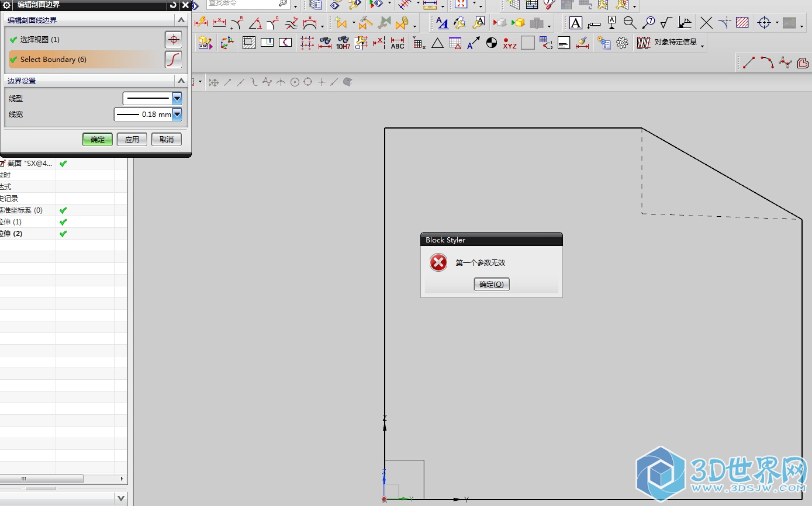Open the centermark tool dropdown arrow
812x506 pixels.
click(777, 23)
